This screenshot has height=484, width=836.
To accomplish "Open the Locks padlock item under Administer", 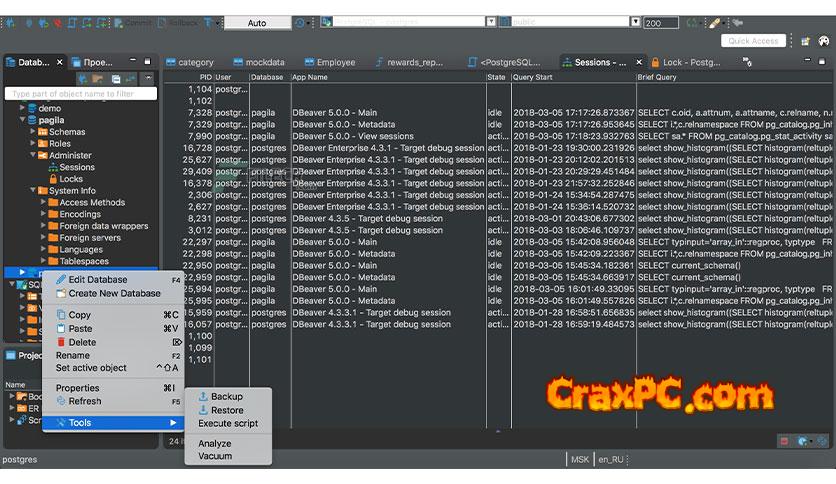I will point(71,179).
